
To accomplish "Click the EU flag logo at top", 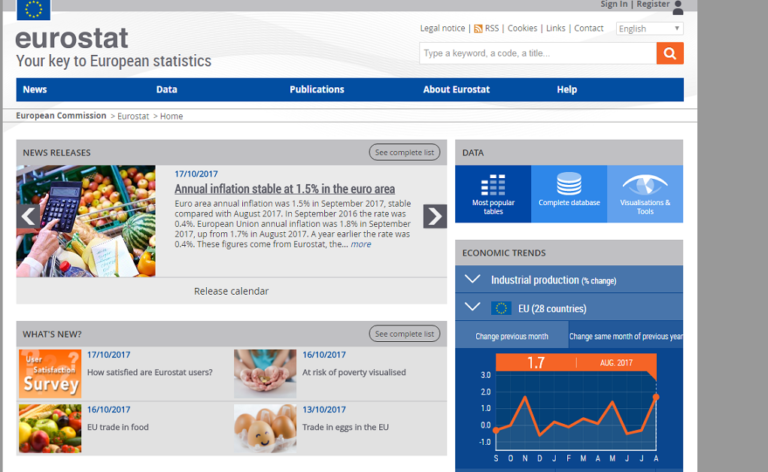I will point(33,9).
